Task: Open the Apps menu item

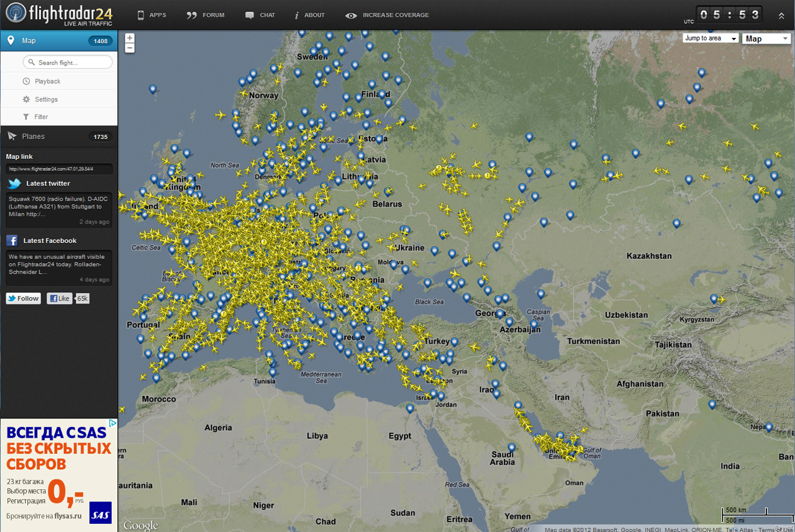Action: tap(152, 15)
